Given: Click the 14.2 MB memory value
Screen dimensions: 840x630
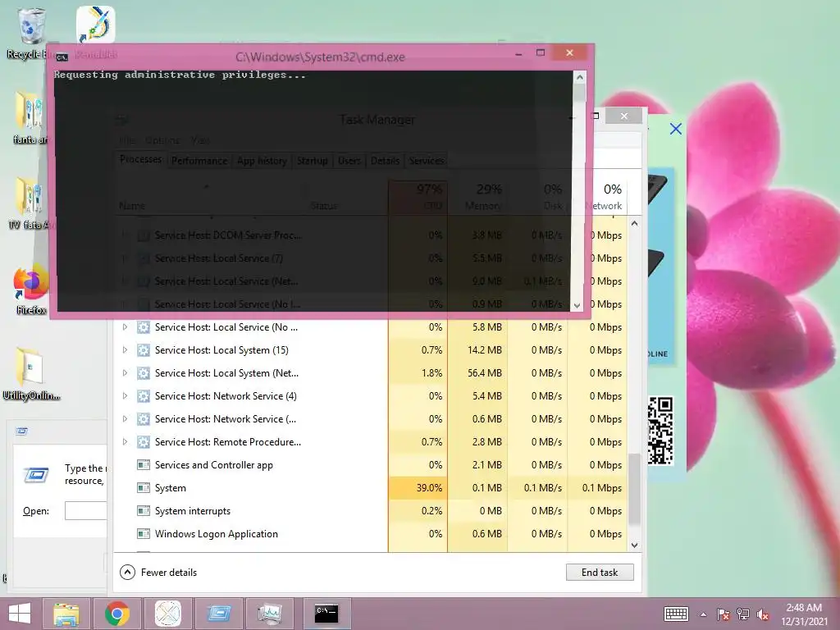Looking at the screenshot, I should tap(484, 350).
